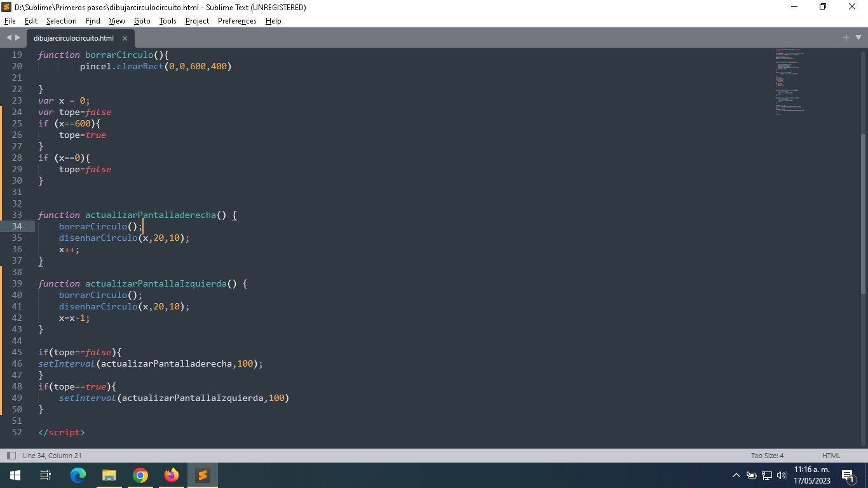868x488 pixels.
Task: Open File Explorer from taskbar
Action: tap(109, 475)
